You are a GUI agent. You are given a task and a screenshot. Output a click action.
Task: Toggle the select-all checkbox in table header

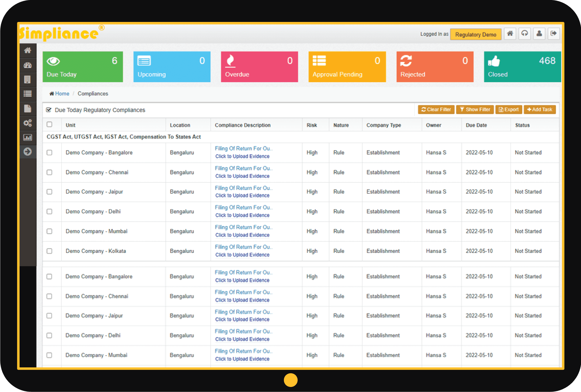coord(50,125)
